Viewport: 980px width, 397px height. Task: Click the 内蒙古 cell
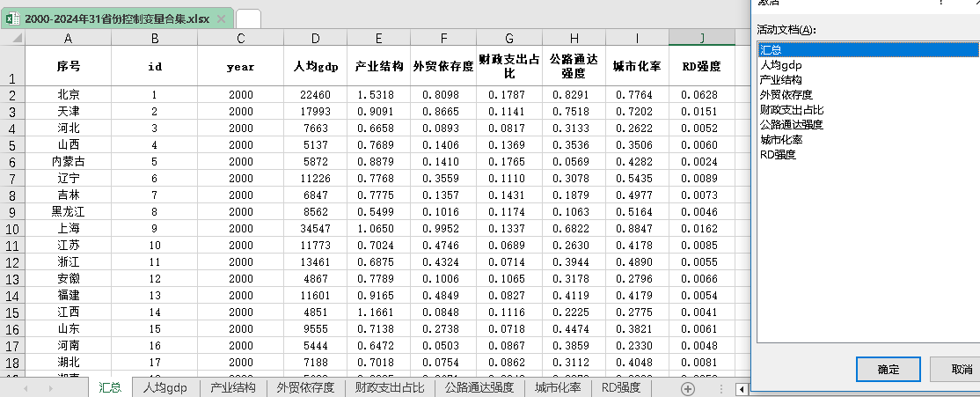pos(68,161)
